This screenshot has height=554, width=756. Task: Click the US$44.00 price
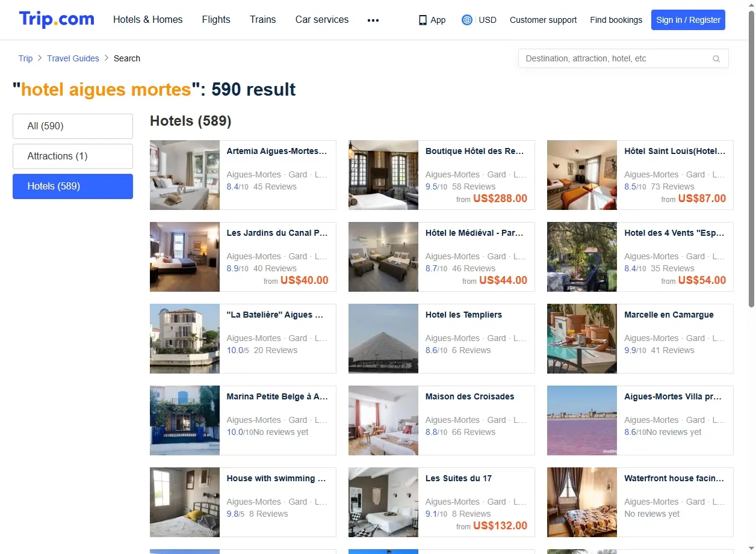[x=503, y=280]
